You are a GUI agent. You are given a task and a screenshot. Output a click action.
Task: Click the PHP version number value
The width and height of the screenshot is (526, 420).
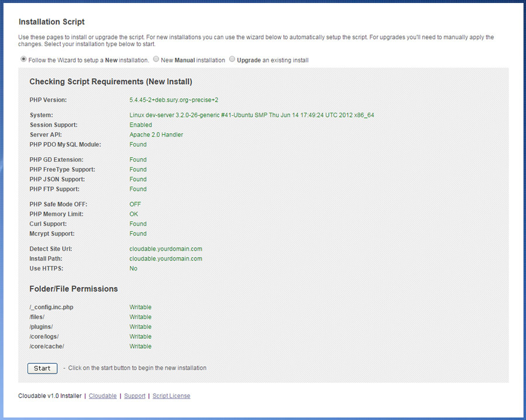pos(174,100)
